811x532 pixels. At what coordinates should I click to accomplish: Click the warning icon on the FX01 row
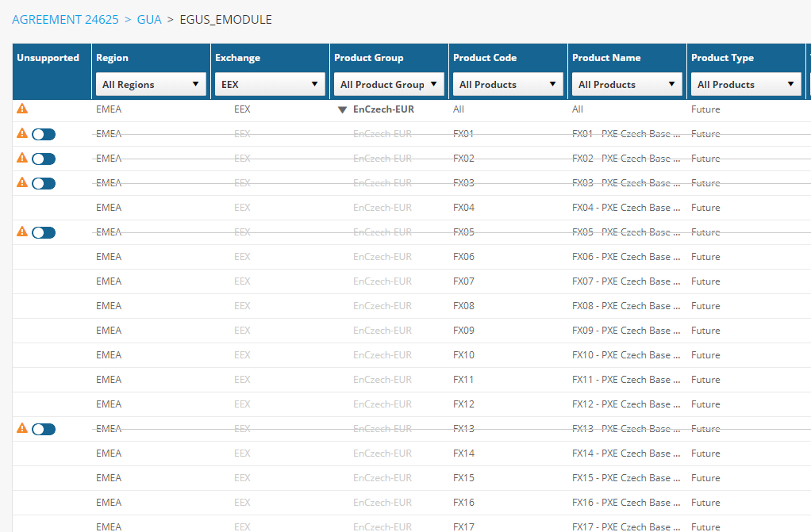tap(22, 133)
